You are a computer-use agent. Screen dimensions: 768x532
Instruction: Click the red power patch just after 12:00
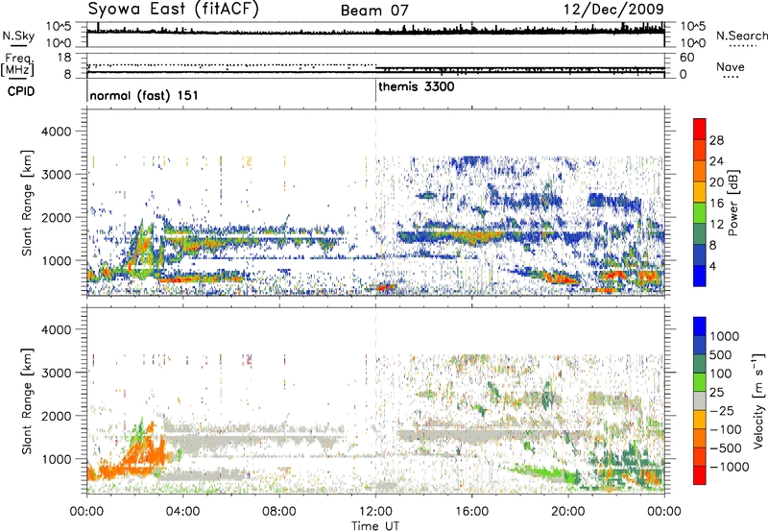tap(386, 287)
